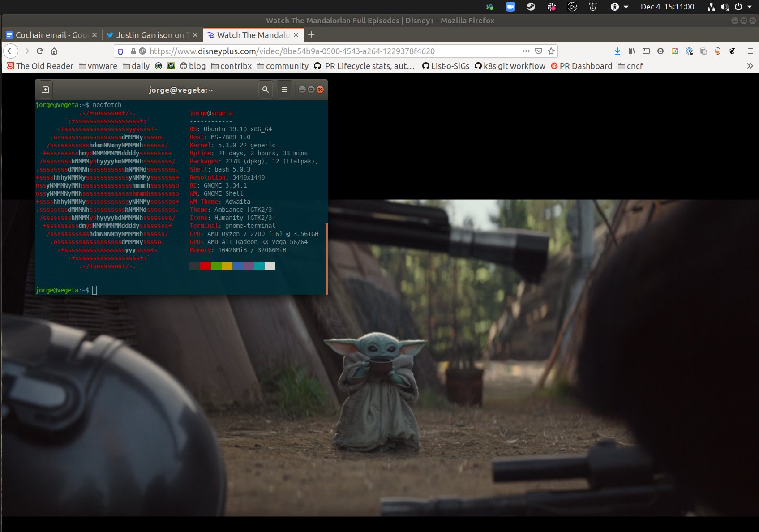759x532 pixels.
Task: Open the accessibility menu in top bar
Action: pos(619,7)
